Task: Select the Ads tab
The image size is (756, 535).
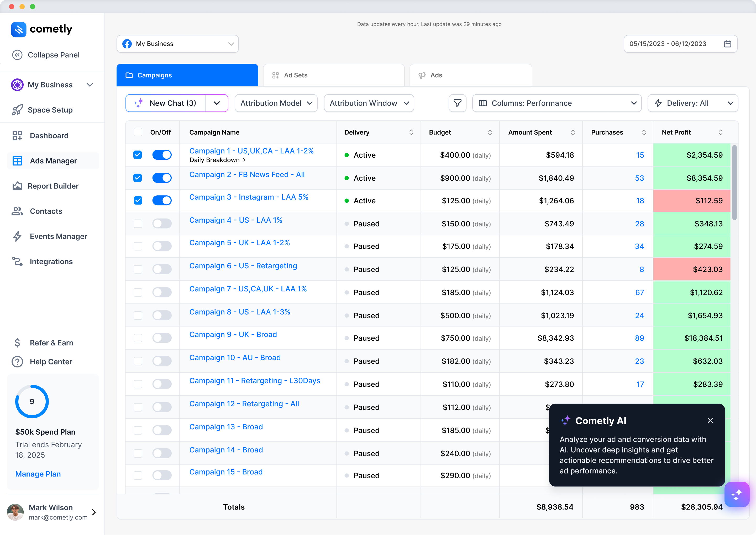Action: coord(470,75)
